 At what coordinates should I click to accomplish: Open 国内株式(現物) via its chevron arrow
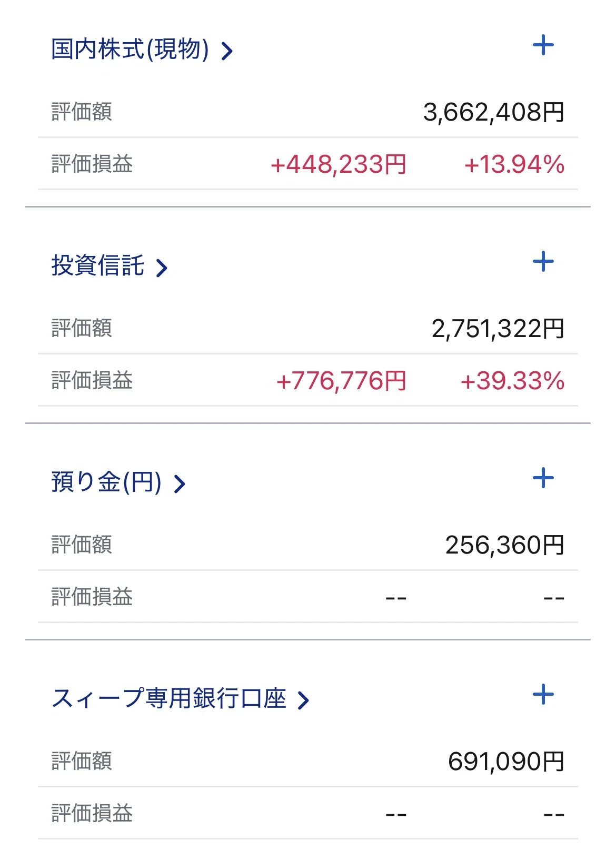coord(227,51)
